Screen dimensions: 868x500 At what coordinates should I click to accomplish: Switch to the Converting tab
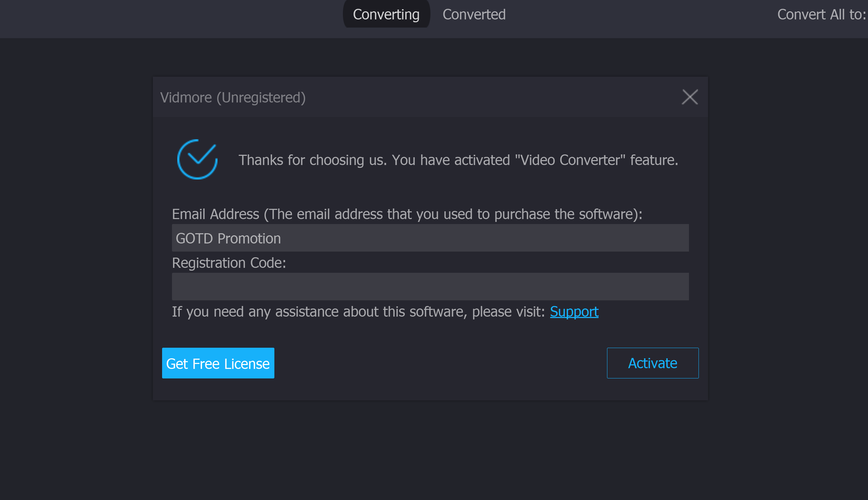(386, 14)
